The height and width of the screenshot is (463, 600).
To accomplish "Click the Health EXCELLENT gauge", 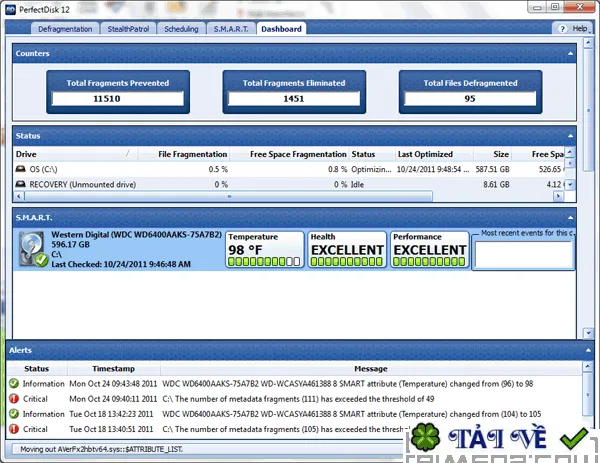I will pos(347,249).
